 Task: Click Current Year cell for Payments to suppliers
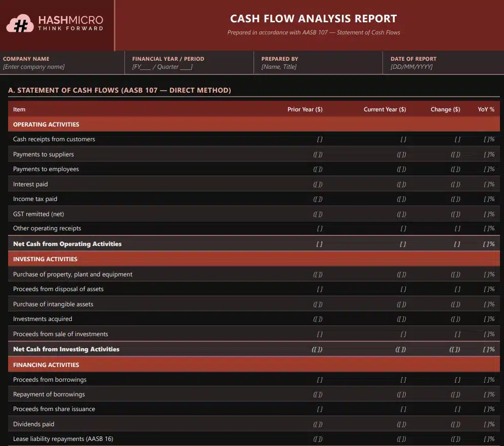point(401,154)
